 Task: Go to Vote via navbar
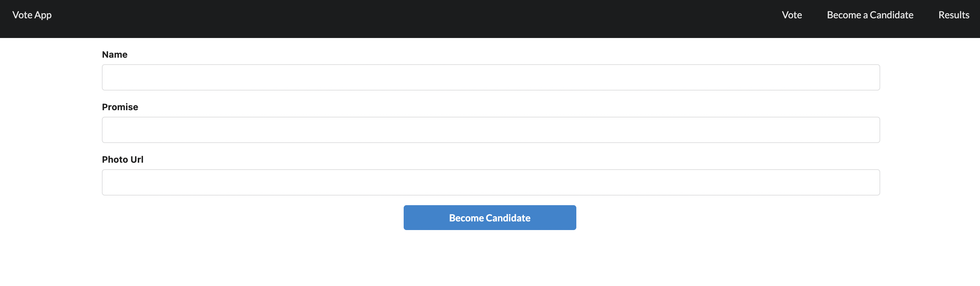(792, 15)
